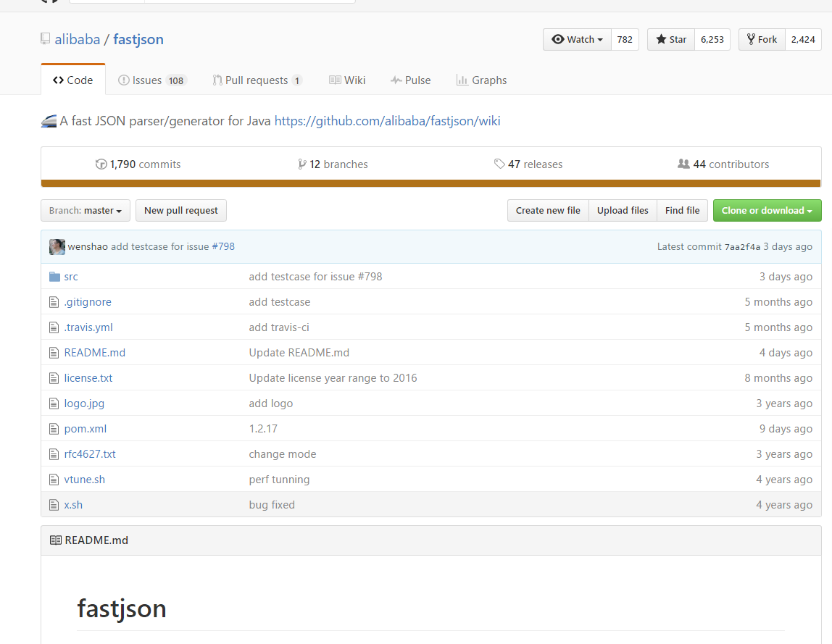Open the .gitignore file
Viewport: 832px width, 644px height.
click(88, 302)
